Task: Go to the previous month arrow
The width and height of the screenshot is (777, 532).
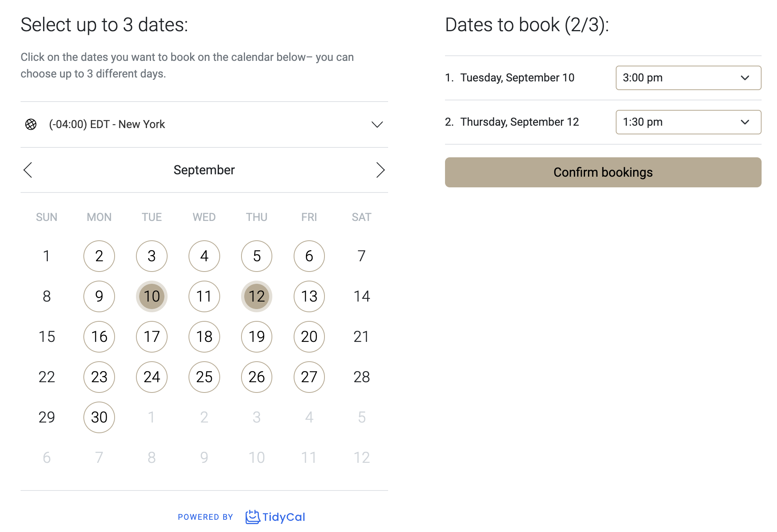Action: (28, 170)
